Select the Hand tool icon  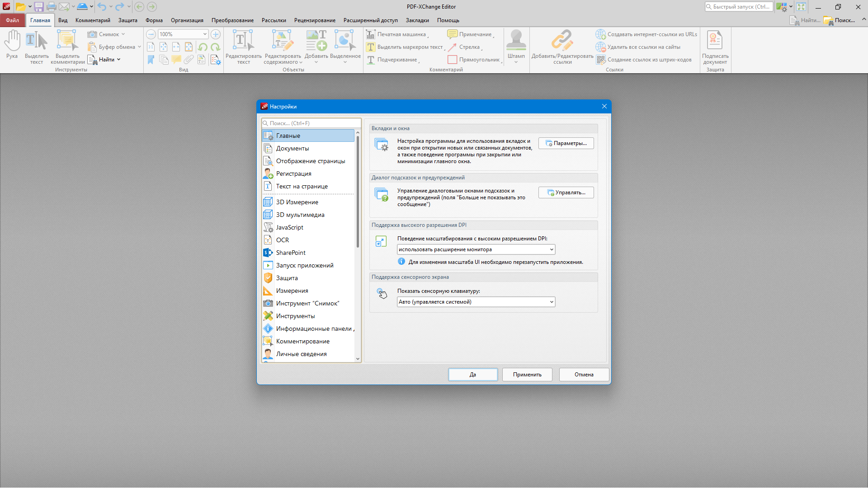(x=12, y=41)
